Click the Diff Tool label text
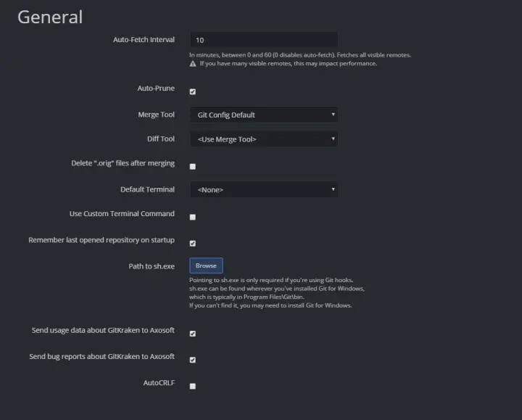522x420 pixels. [161, 139]
